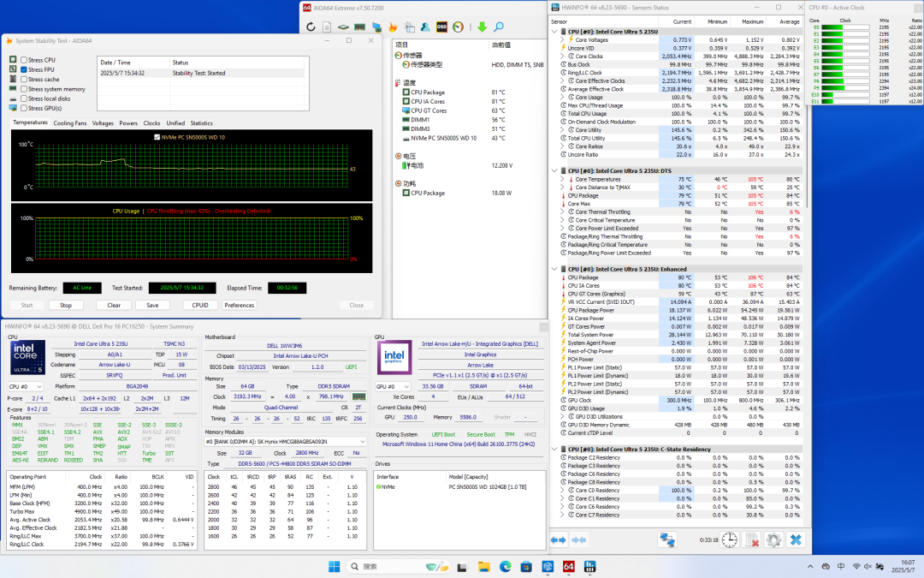Open the AIDA64 search magnifier icon
Viewport: 924px width, 578px height.
pyautogui.click(x=499, y=27)
